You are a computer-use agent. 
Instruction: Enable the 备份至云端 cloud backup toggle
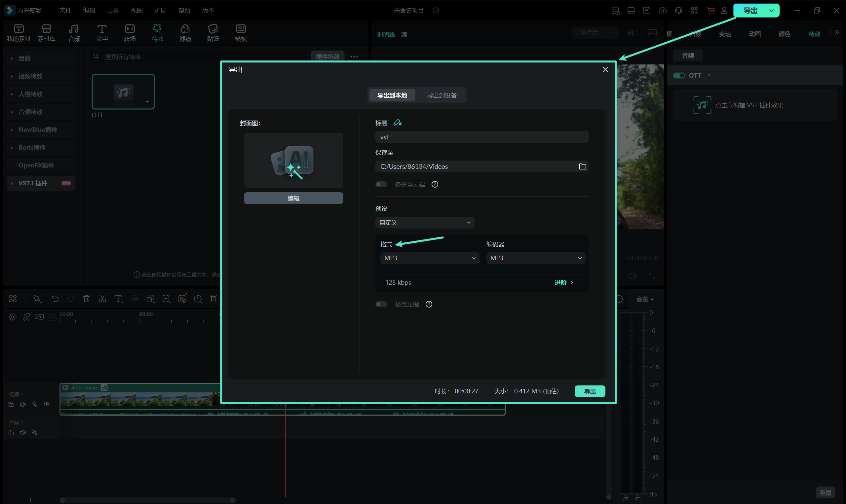click(381, 184)
